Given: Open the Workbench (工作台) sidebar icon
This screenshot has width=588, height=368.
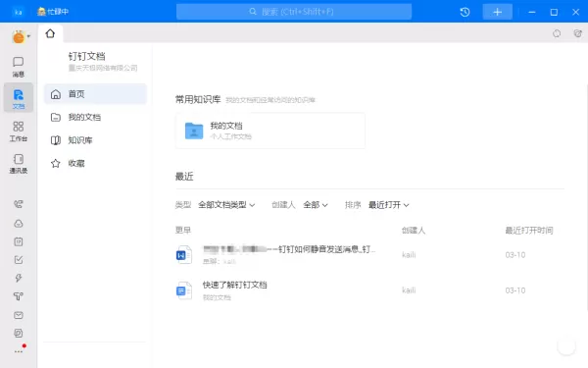Looking at the screenshot, I should (18, 131).
